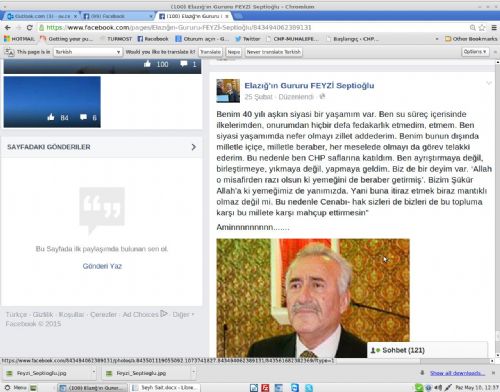The width and height of the screenshot is (500, 392).
Task: Open the HOTMAIL bookmark
Action: click(x=19, y=39)
